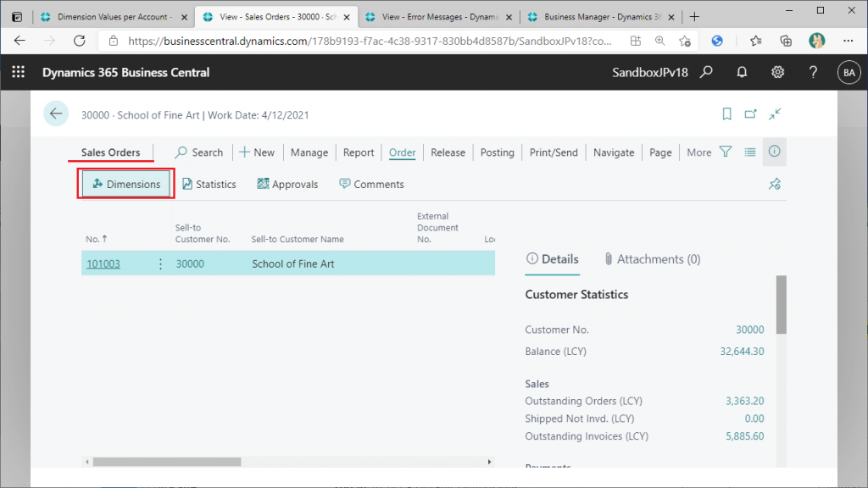Screen dimensions: 868x488
Task: Open a new browser tab
Action: pos(694,17)
